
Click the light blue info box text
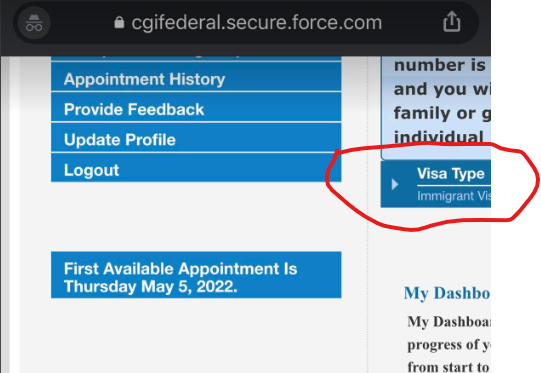(x=442, y=101)
